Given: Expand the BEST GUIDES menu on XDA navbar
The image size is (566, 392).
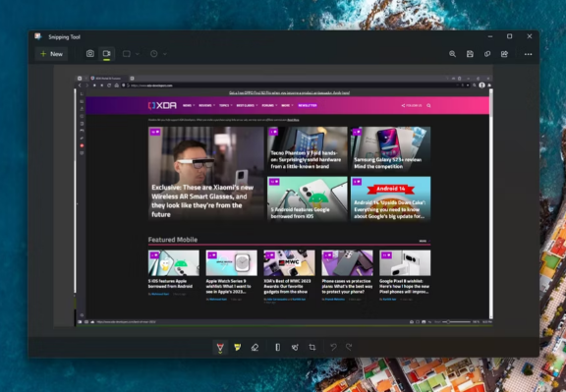Looking at the screenshot, I should coord(247,105).
